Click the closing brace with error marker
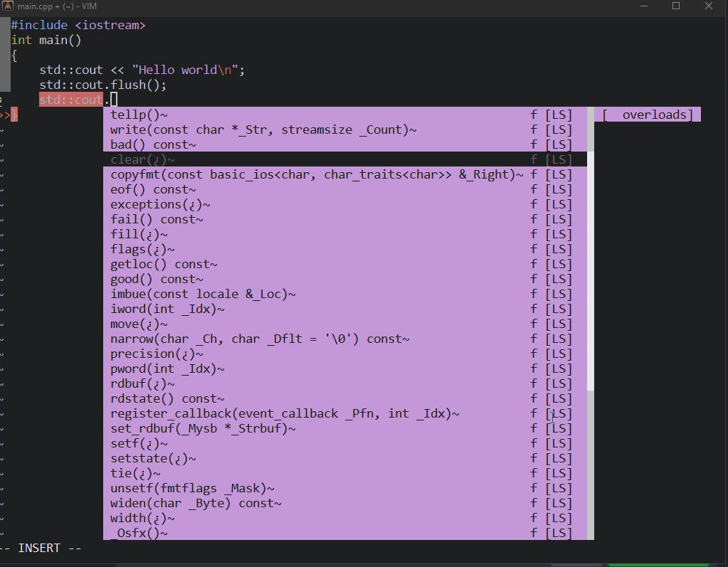This screenshot has height=567, width=728. pyautogui.click(x=14, y=115)
